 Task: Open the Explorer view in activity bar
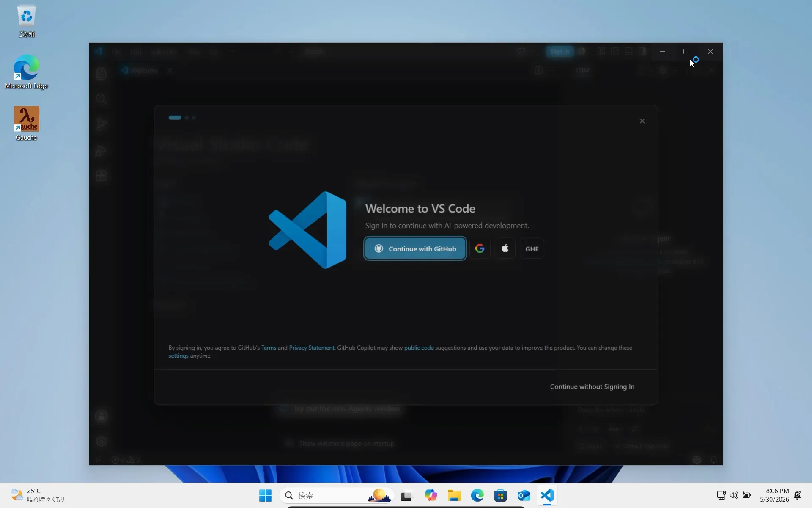coord(101,74)
